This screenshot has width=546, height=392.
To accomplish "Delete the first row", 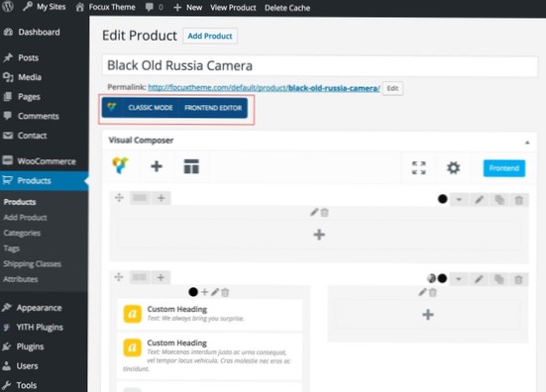I will point(519,200).
